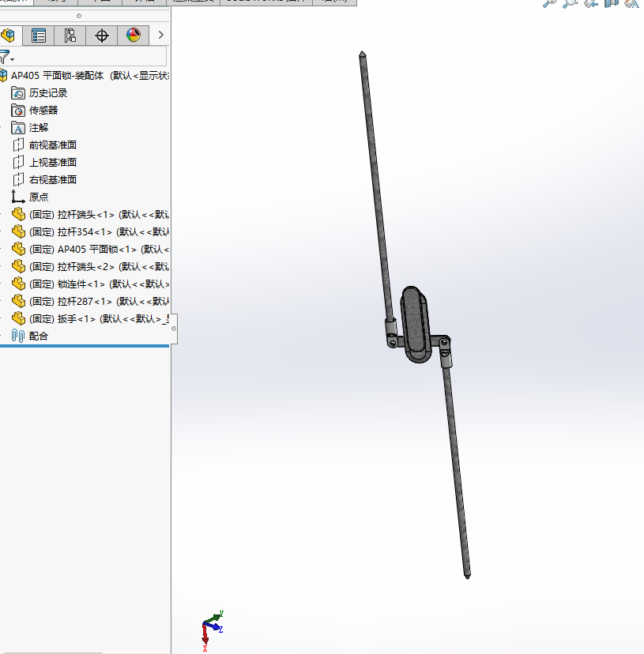The width and height of the screenshot is (644, 654).
Task: Open the DisplayManager color-ball tab
Action: 134,36
